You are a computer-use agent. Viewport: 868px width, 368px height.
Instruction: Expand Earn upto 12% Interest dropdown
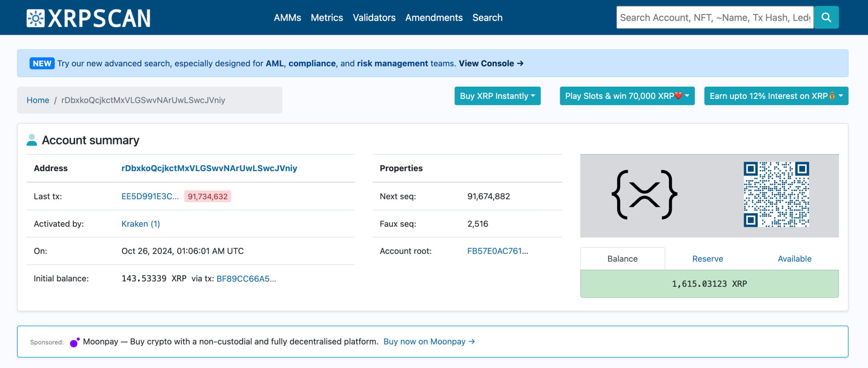coord(776,96)
